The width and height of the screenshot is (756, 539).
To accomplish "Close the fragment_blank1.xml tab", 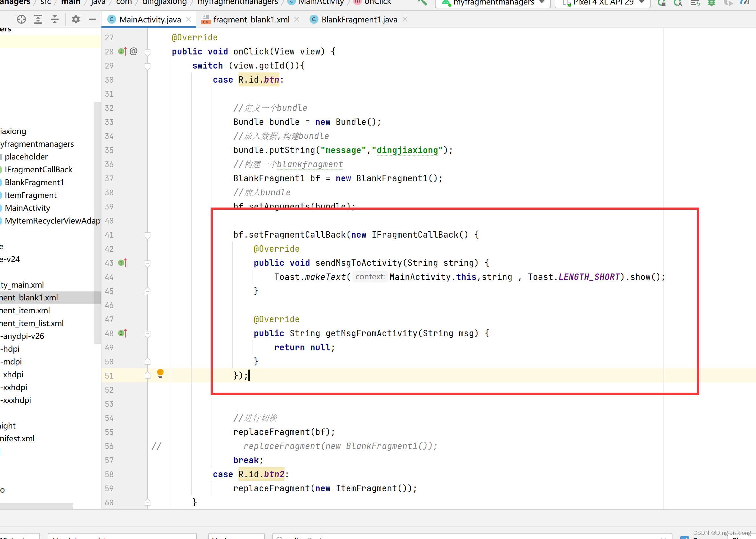I will coord(297,19).
